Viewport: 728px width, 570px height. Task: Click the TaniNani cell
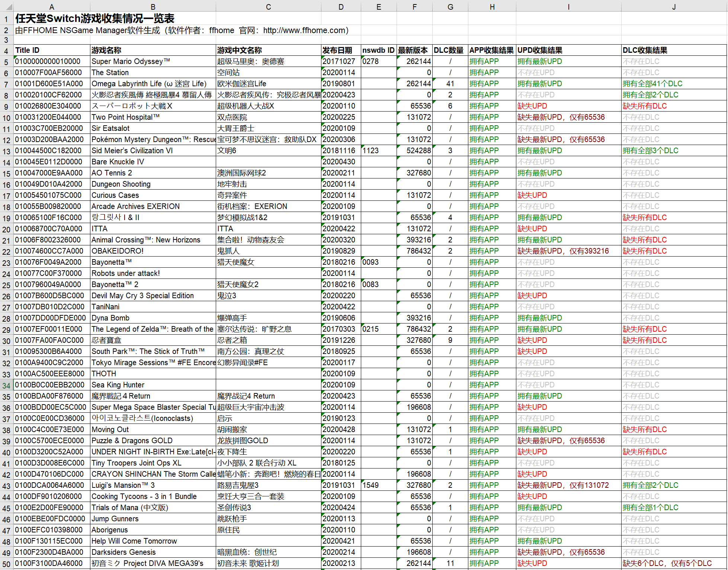153,307
